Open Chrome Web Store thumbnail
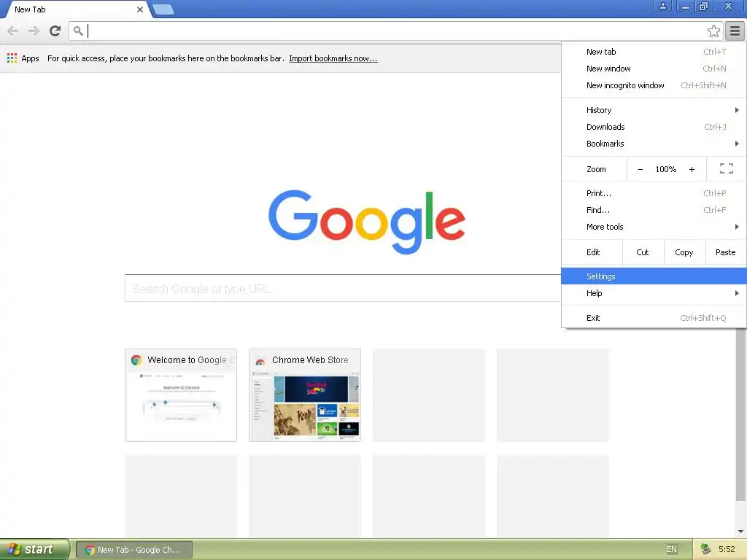Viewport: 747px width, 560px height. pyautogui.click(x=305, y=395)
